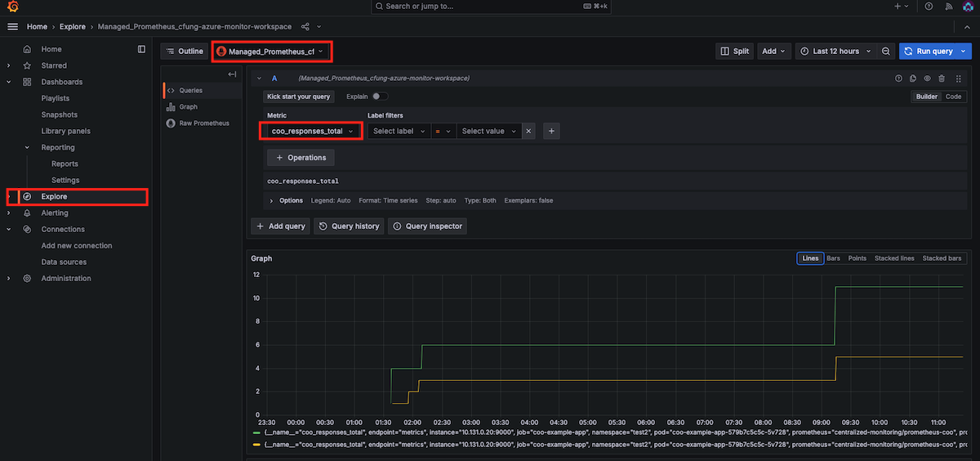Open the user profile avatar
Image resolution: width=980 pixels, height=461 pixels.
pyautogui.click(x=967, y=6)
